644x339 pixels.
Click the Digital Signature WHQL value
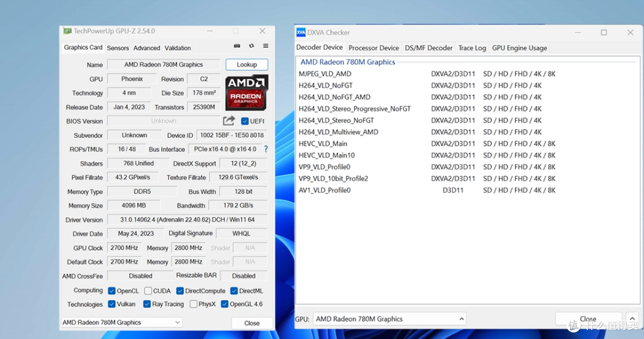(241, 233)
